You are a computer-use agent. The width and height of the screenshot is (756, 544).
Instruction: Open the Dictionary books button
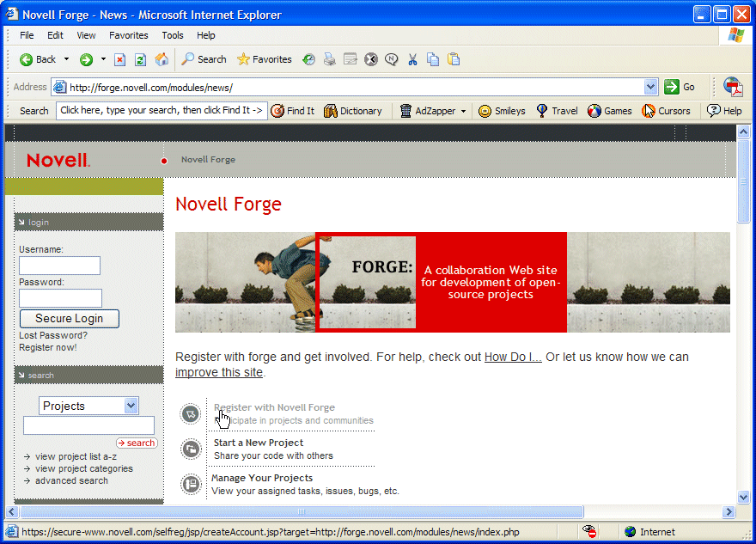pyautogui.click(x=353, y=111)
